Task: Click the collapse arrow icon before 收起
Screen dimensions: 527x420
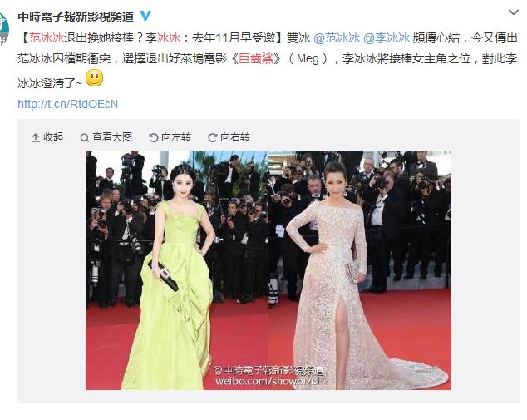Action: [x=35, y=137]
